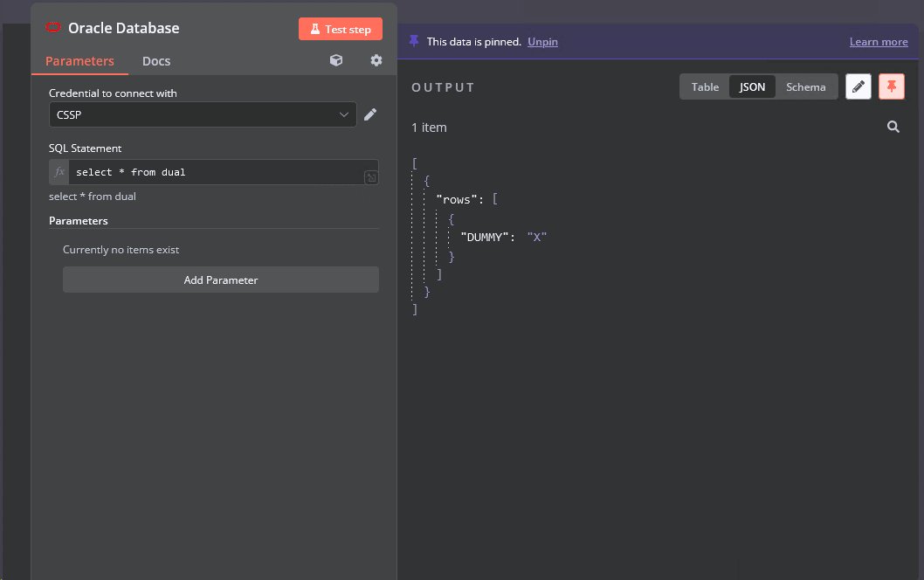Switch output view to Table

(x=705, y=86)
